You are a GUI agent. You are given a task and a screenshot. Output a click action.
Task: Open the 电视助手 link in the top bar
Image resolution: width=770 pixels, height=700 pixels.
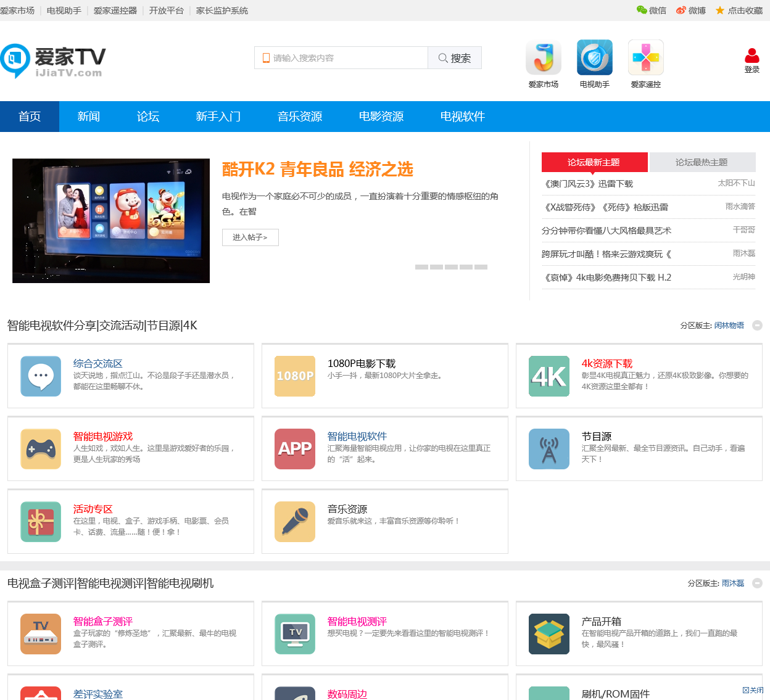pos(64,10)
